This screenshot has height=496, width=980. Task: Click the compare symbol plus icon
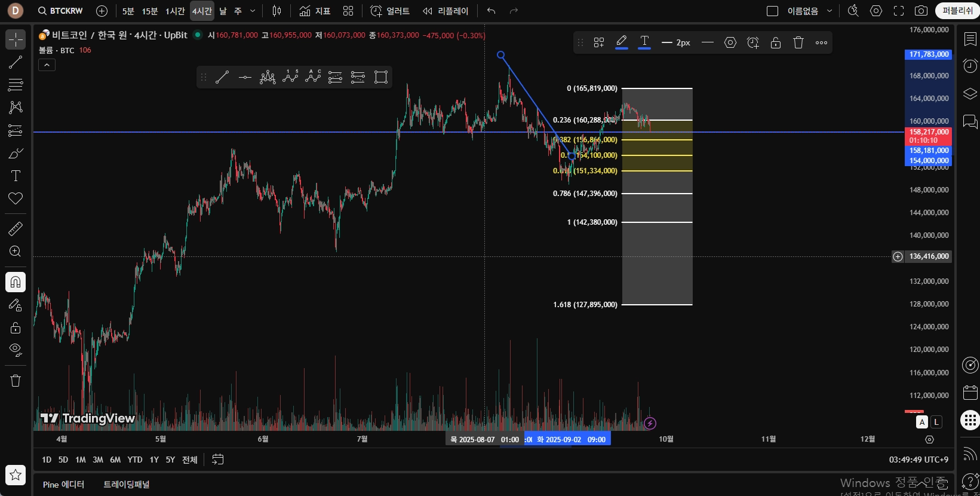(102, 11)
